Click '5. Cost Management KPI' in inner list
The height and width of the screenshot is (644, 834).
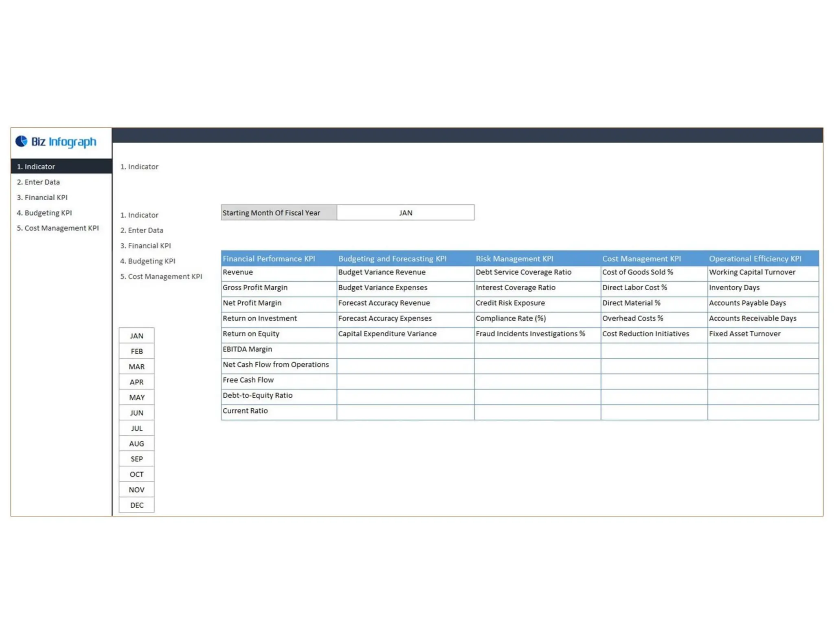click(161, 276)
